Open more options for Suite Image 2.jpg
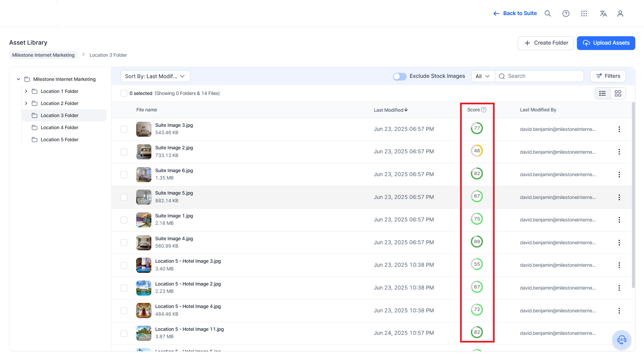This screenshot has height=362, width=644. pyautogui.click(x=619, y=152)
